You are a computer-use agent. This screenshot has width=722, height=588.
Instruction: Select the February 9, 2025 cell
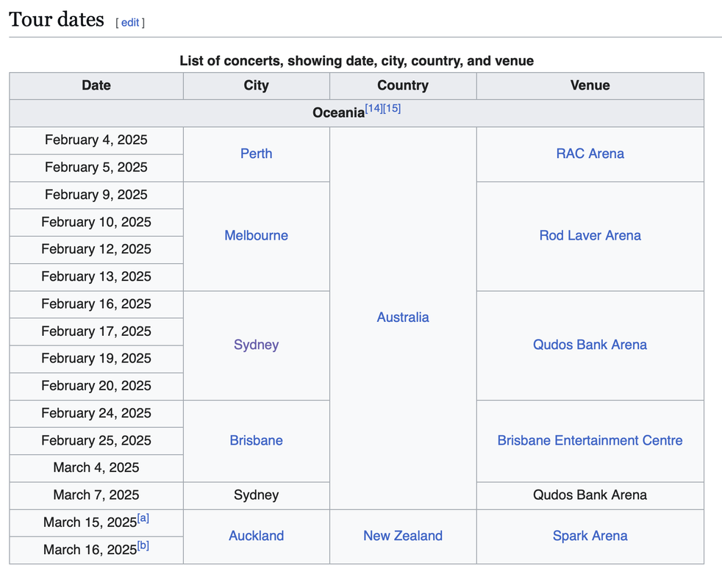point(96,195)
